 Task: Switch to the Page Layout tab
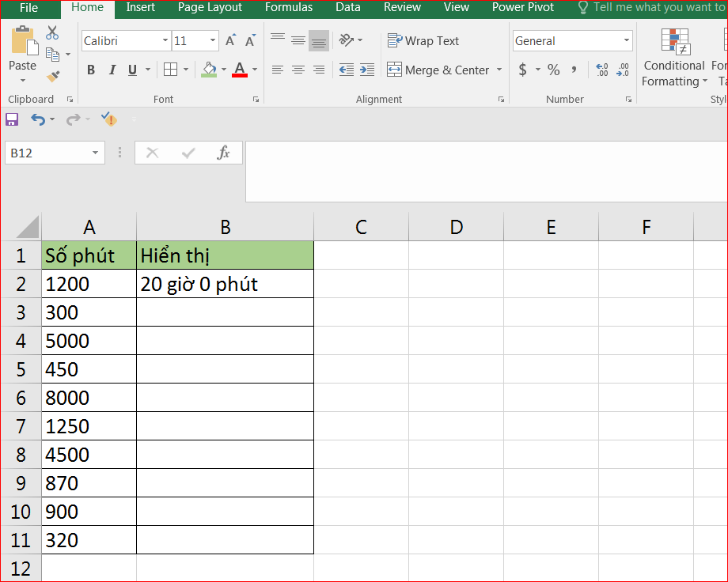click(210, 7)
